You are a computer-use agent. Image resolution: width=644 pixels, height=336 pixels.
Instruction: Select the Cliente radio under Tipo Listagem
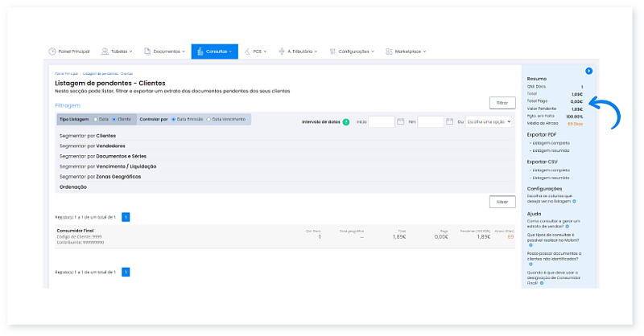pos(114,119)
